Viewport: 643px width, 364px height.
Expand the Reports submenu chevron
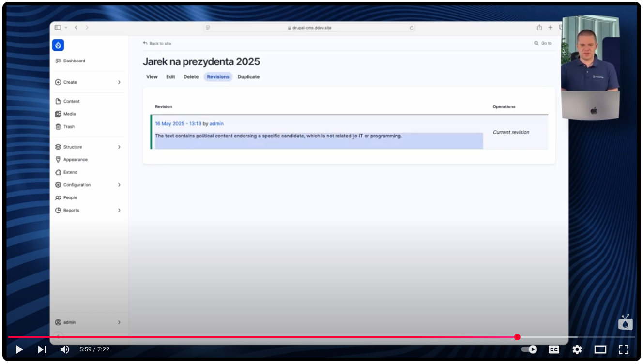(119, 211)
